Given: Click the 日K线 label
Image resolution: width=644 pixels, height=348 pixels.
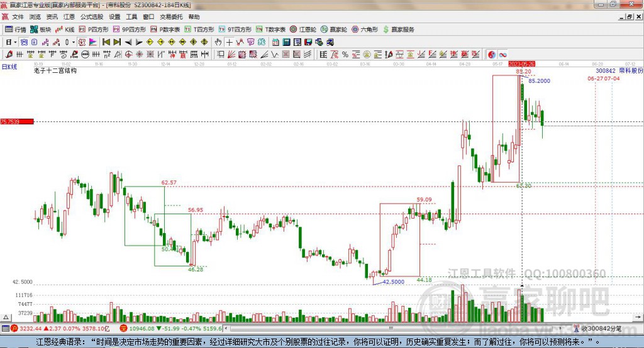Looking at the screenshot, I should (x=9, y=67).
